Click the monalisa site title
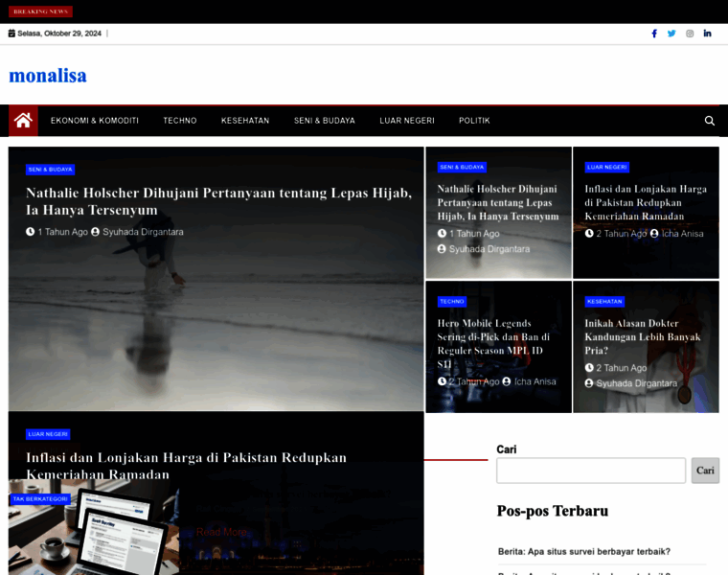 (x=48, y=75)
